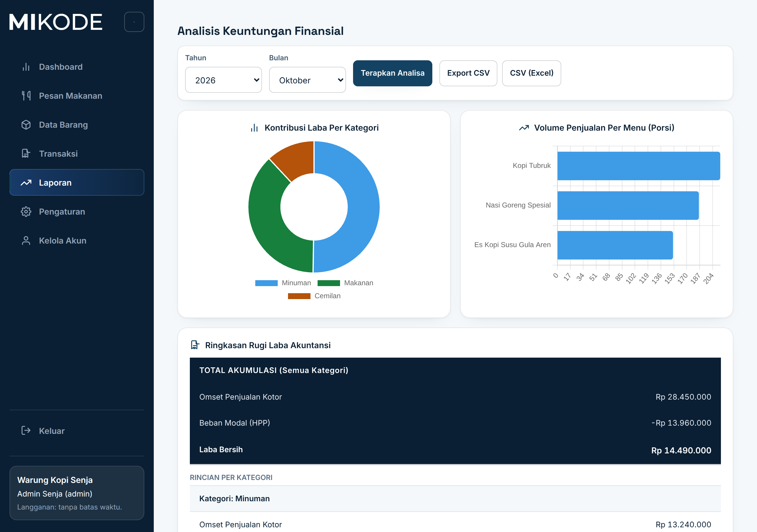Screen dimensions: 757x532
Task: Open the Tahun 2026 dropdown
Action: [224, 80]
